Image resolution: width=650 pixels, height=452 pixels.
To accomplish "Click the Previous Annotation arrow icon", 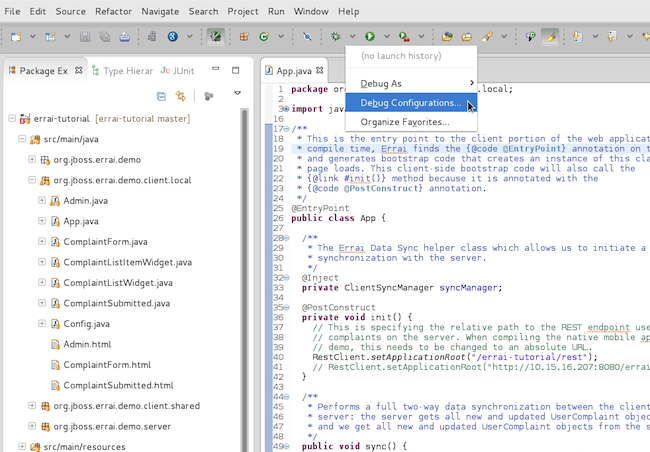I will pos(612,36).
